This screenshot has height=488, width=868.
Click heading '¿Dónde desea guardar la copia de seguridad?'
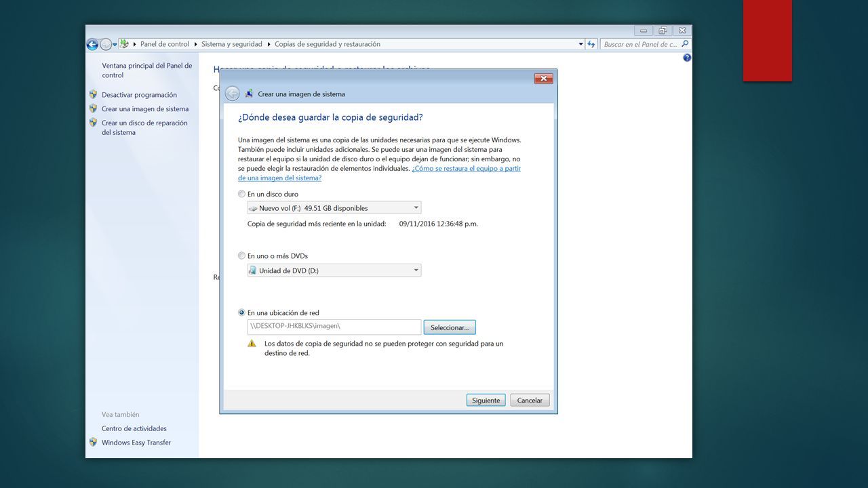pyautogui.click(x=330, y=117)
